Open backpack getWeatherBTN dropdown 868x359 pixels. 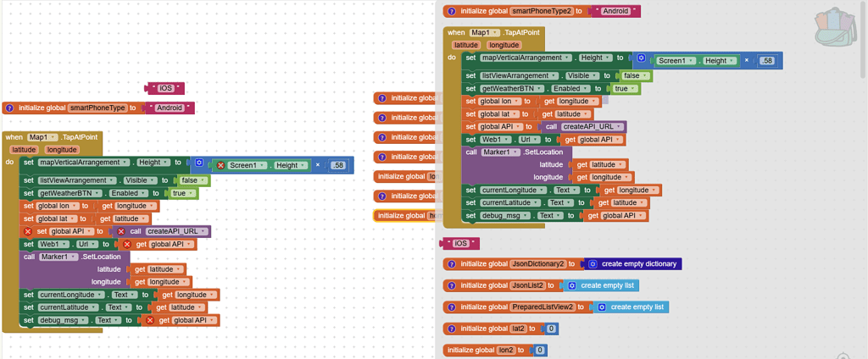click(x=513, y=89)
